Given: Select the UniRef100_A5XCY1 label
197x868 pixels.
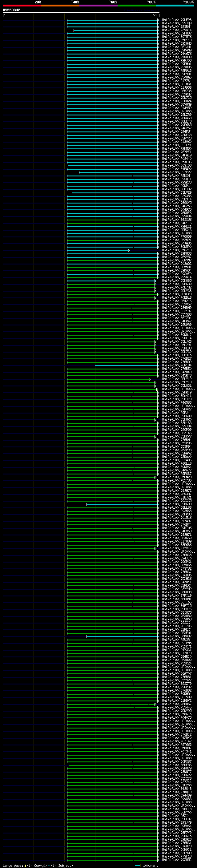Looking at the screenshot, I should tap(177, 646).
